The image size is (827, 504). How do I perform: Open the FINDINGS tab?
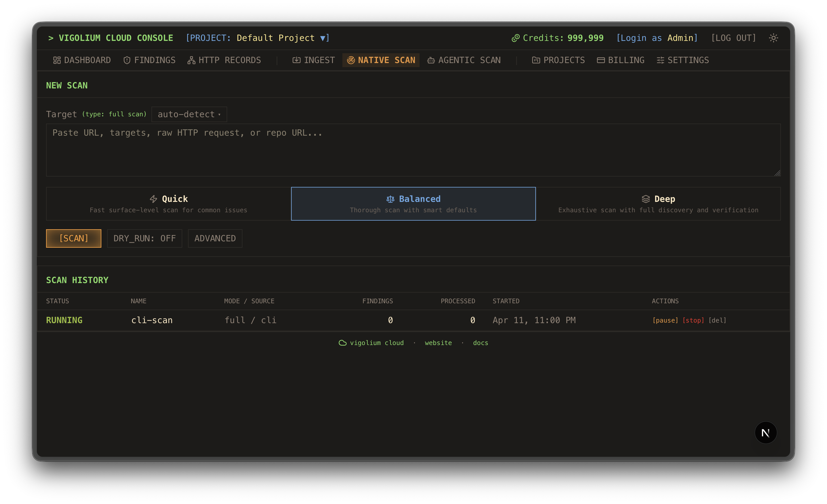(x=149, y=60)
